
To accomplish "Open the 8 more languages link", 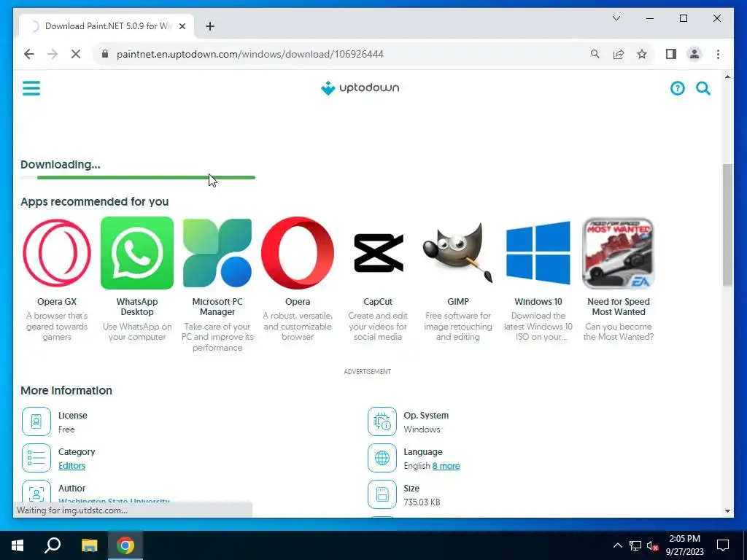I will (446, 466).
